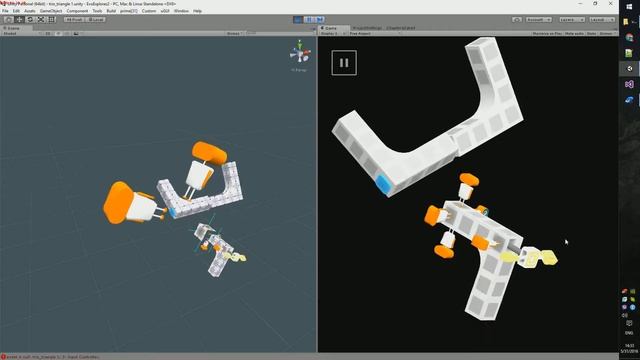
Task: Open the Edit menu
Action: pyautogui.click(x=16, y=11)
